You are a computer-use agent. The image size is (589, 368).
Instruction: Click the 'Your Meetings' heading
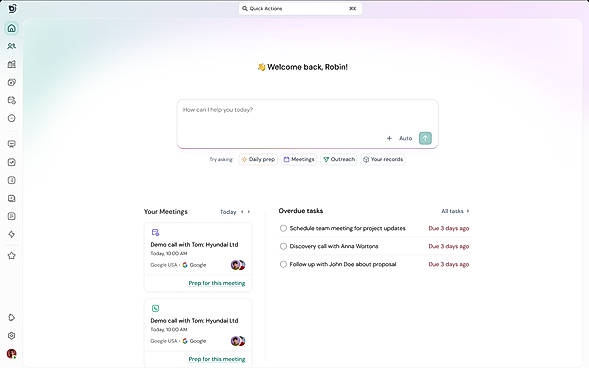pyautogui.click(x=166, y=212)
